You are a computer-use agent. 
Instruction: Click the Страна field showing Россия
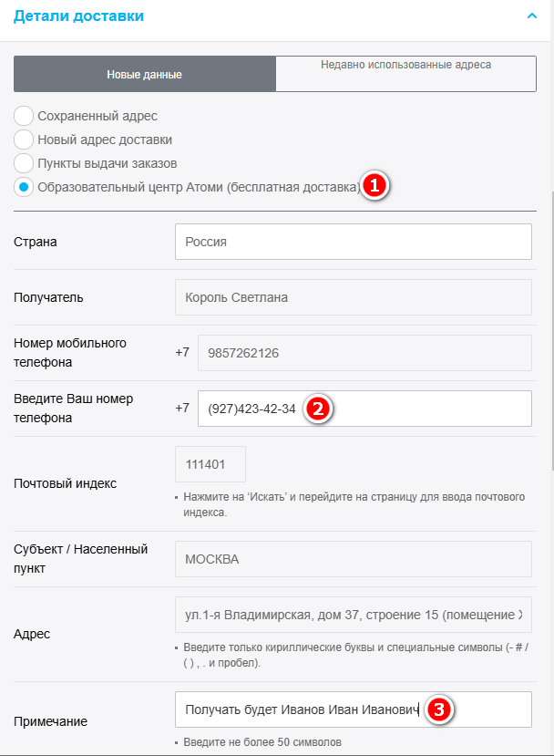coord(353,242)
